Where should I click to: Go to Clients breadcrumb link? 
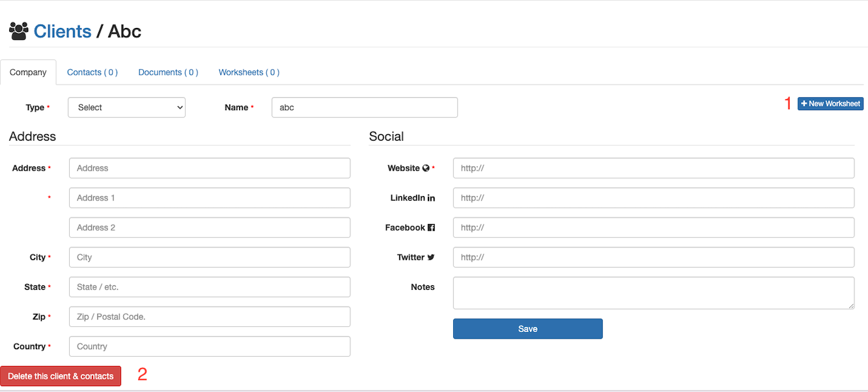point(63,31)
